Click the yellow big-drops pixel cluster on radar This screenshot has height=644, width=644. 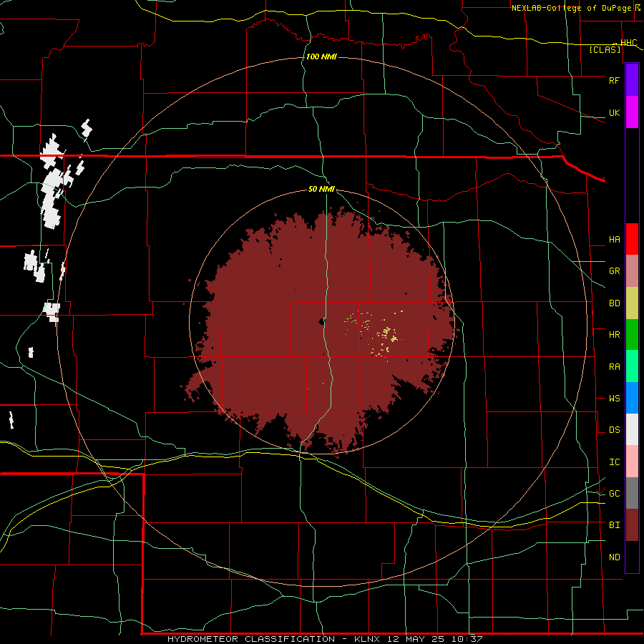[388, 333]
